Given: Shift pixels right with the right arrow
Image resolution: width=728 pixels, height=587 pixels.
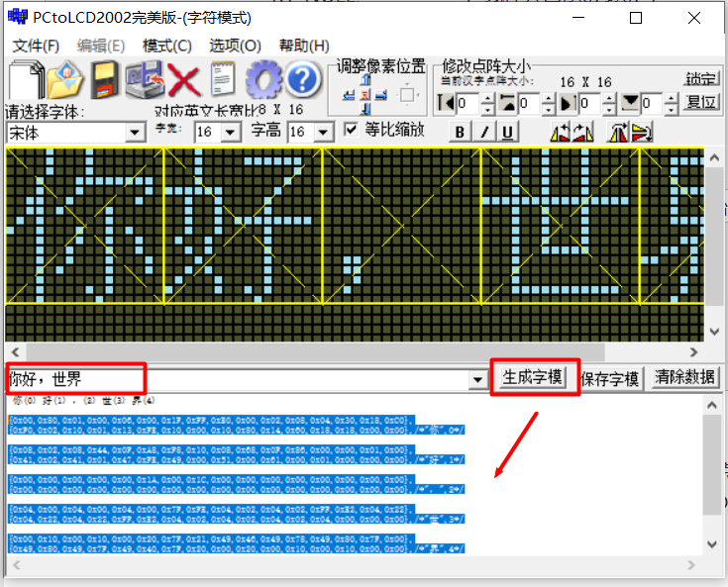Looking at the screenshot, I should (x=381, y=96).
